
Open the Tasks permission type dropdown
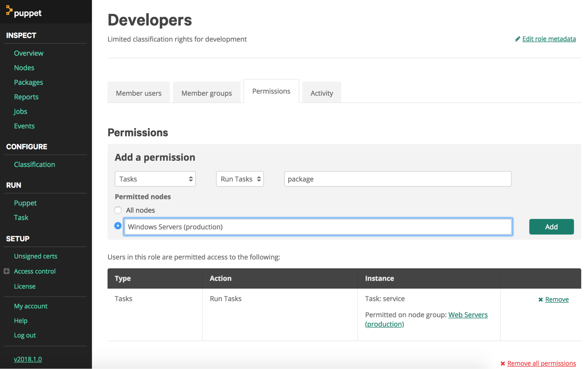click(x=155, y=179)
